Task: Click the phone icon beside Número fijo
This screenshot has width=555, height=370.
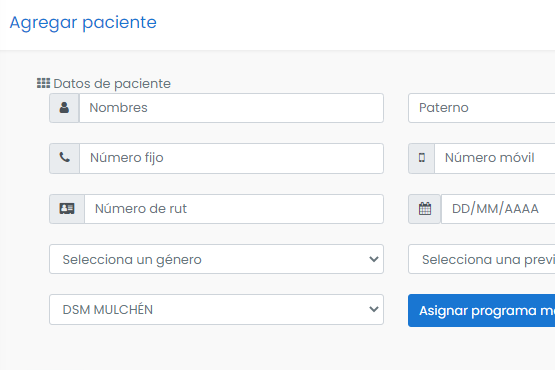Action: 64,158
